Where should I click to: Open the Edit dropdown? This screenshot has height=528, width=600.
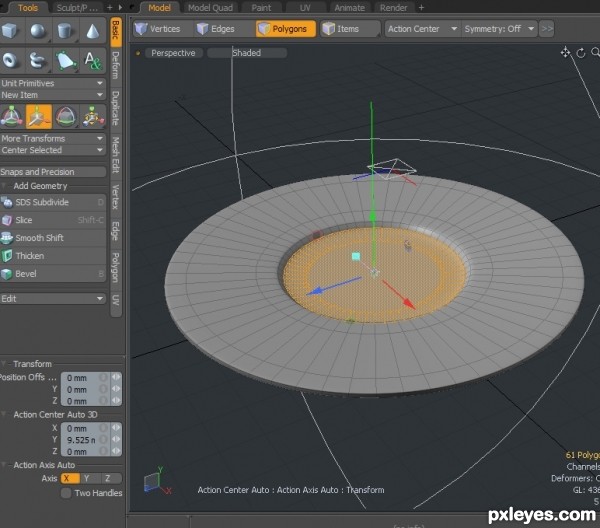53,299
